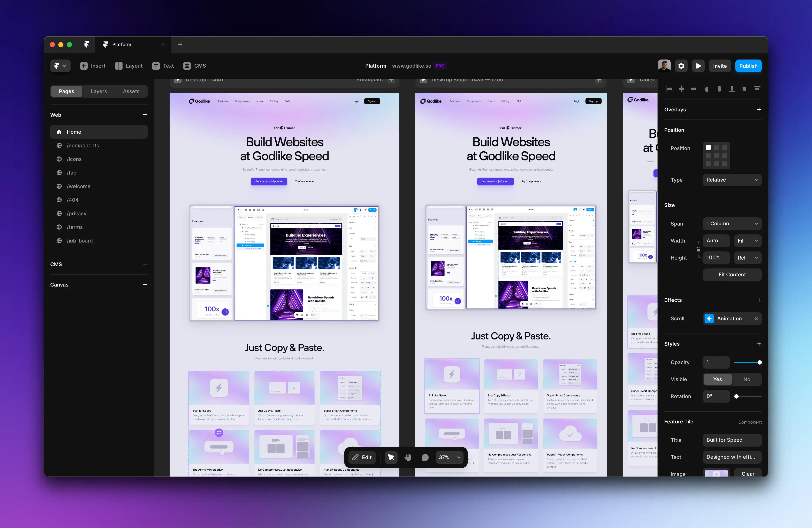Switch to the Assets tab
The width and height of the screenshot is (812, 528).
point(131,91)
